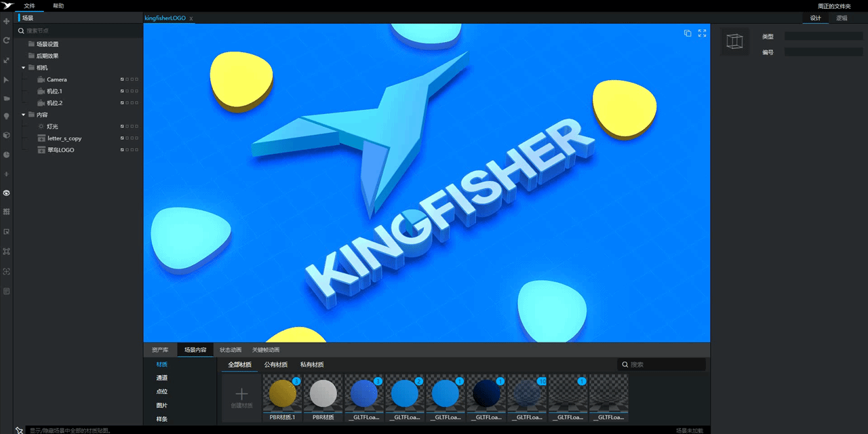Click the light bulb tool icon
This screenshot has height=434, width=868.
(6, 116)
